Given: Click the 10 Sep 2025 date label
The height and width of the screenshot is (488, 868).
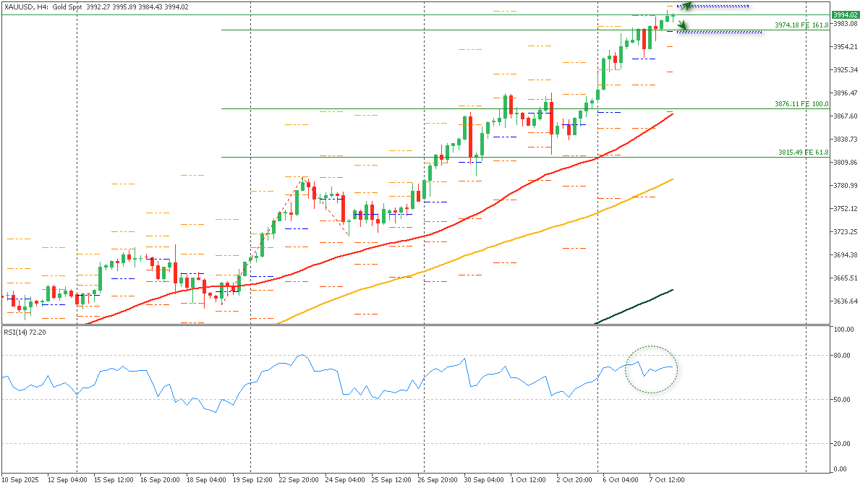Looking at the screenshot, I should point(20,479).
